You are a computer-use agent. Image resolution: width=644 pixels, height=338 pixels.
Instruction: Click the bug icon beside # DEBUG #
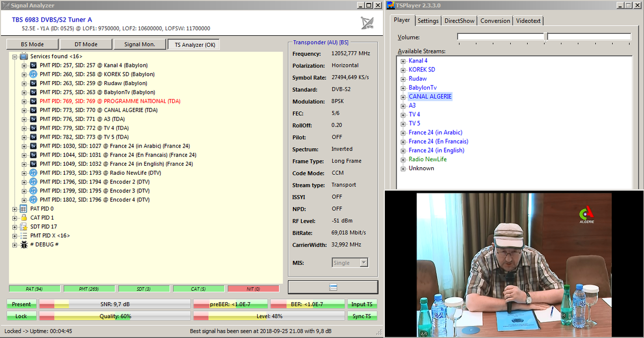tap(24, 244)
